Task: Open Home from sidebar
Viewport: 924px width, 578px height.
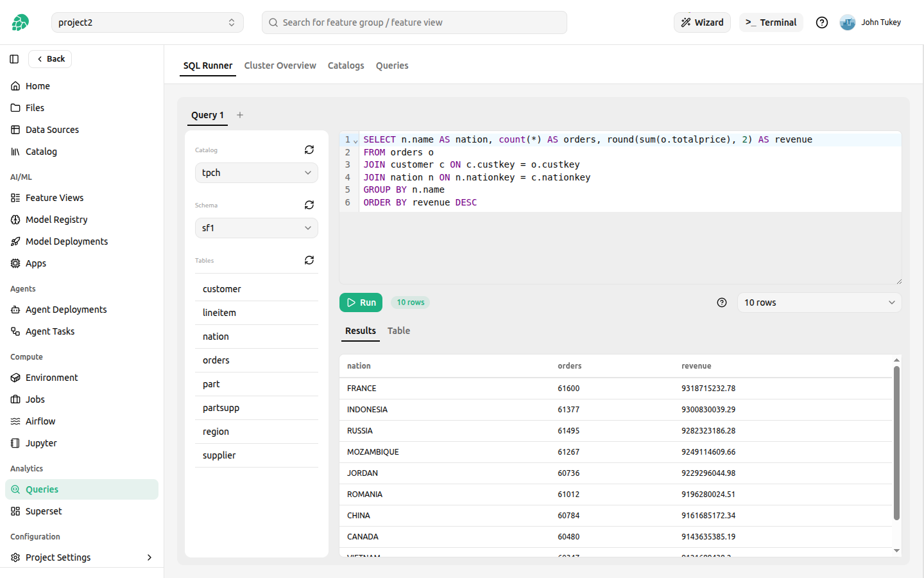Action: point(81,86)
